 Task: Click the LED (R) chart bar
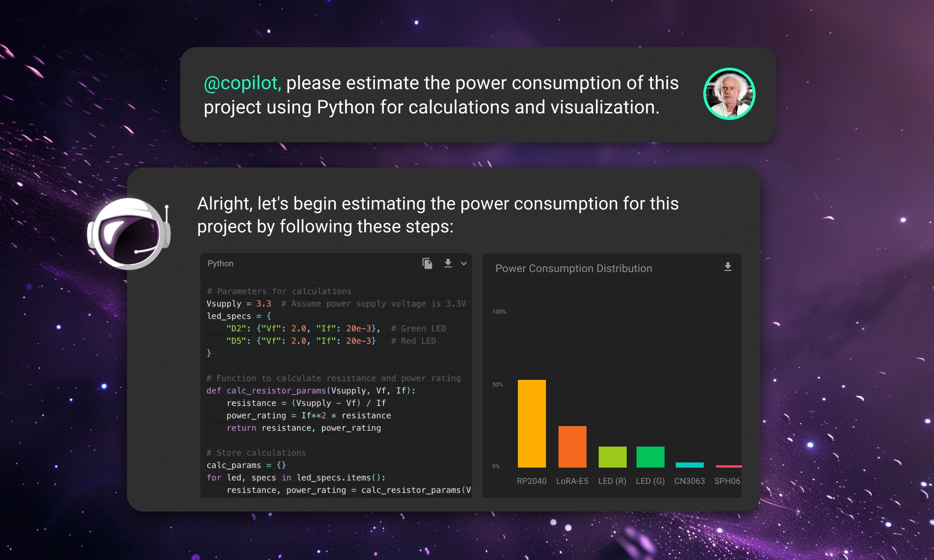pos(612,457)
